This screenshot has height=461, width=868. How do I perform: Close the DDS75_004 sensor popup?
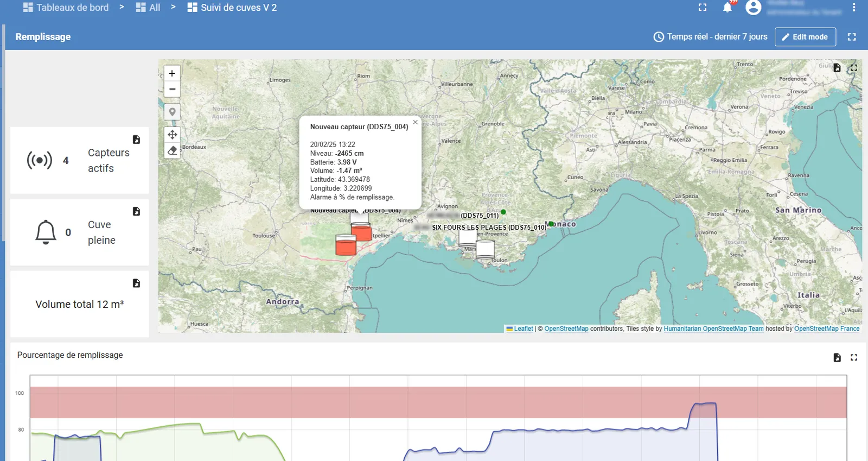pos(415,122)
